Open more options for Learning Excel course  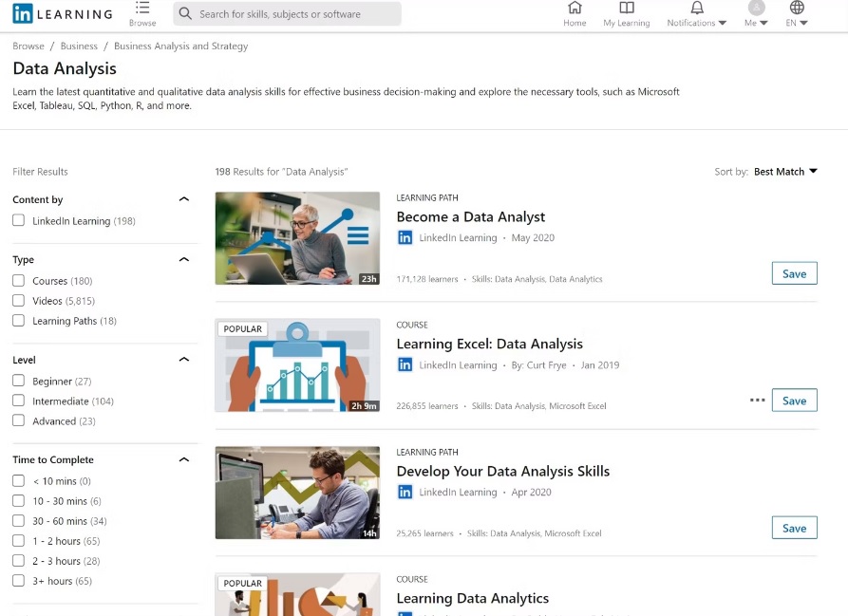coord(757,401)
